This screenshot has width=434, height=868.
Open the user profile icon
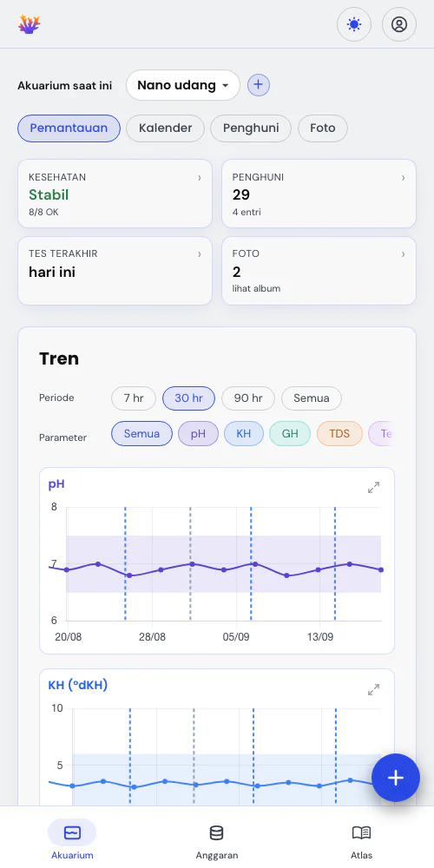tap(399, 24)
